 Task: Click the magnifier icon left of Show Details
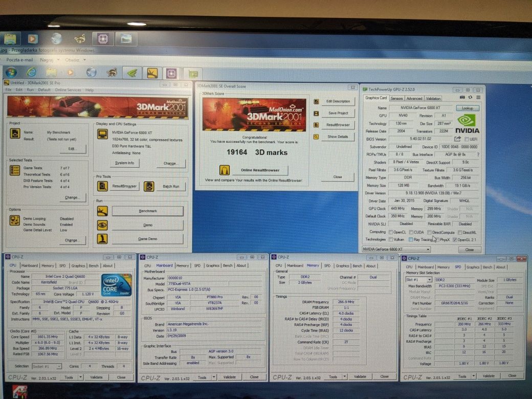pyautogui.click(x=316, y=137)
